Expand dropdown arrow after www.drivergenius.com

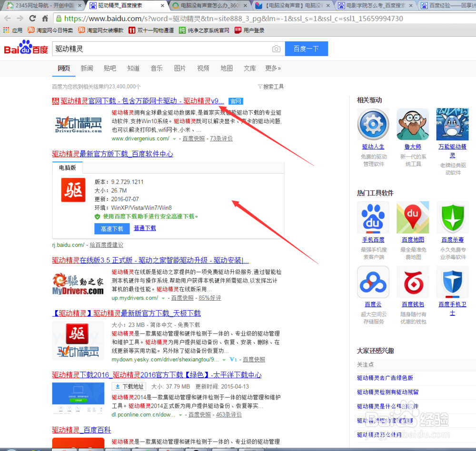[174, 139]
